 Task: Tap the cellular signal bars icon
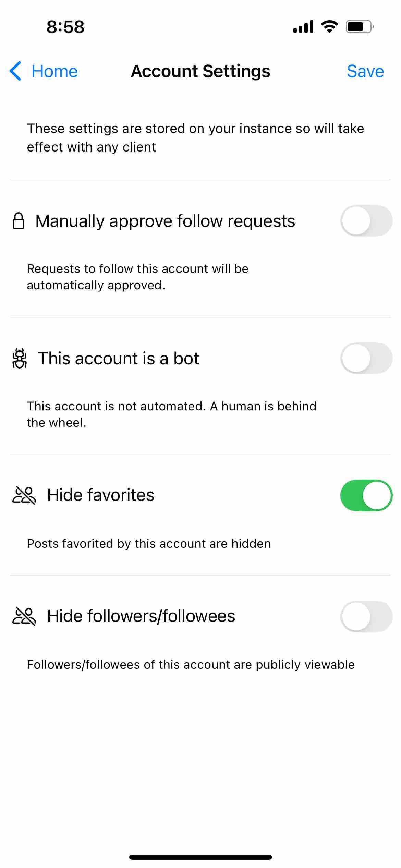tap(303, 27)
